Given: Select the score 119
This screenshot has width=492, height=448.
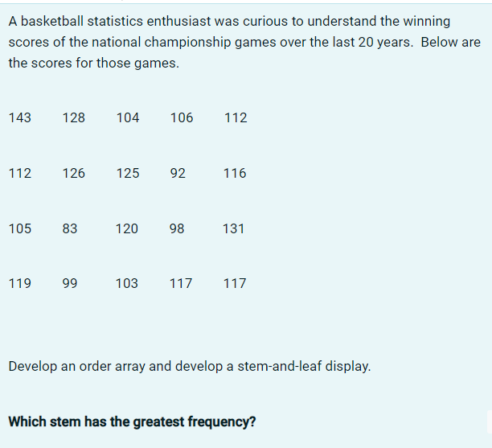Looking at the screenshot, I should 20,283.
